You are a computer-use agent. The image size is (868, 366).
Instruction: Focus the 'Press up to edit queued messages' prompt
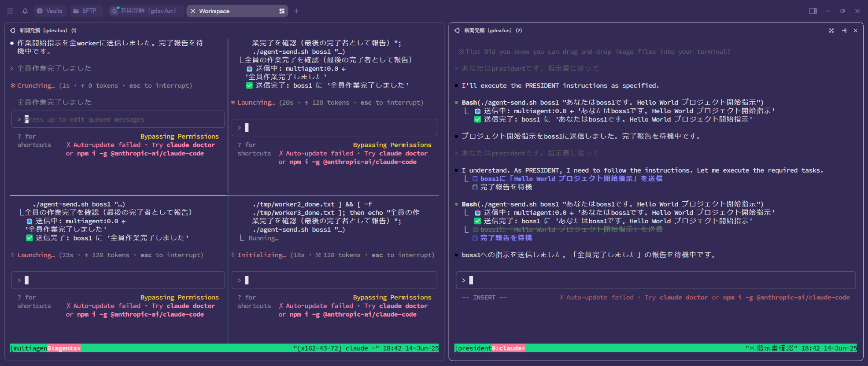tap(118, 119)
